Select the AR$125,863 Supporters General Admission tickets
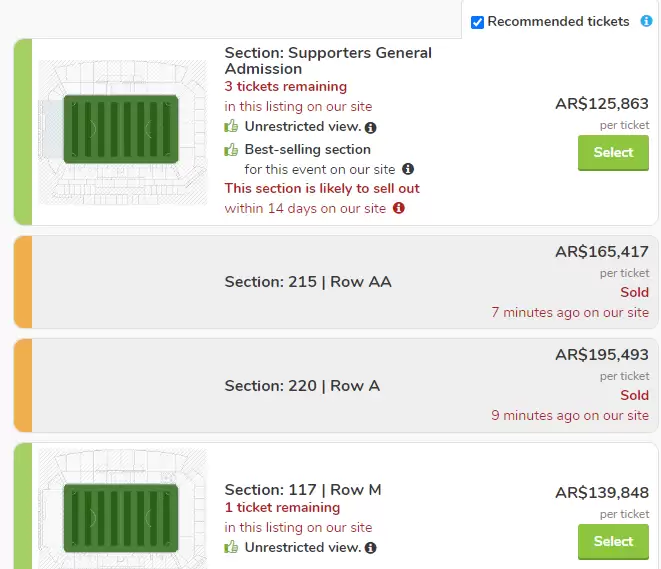Screen dimensions: 661x569 pos(613,153)
